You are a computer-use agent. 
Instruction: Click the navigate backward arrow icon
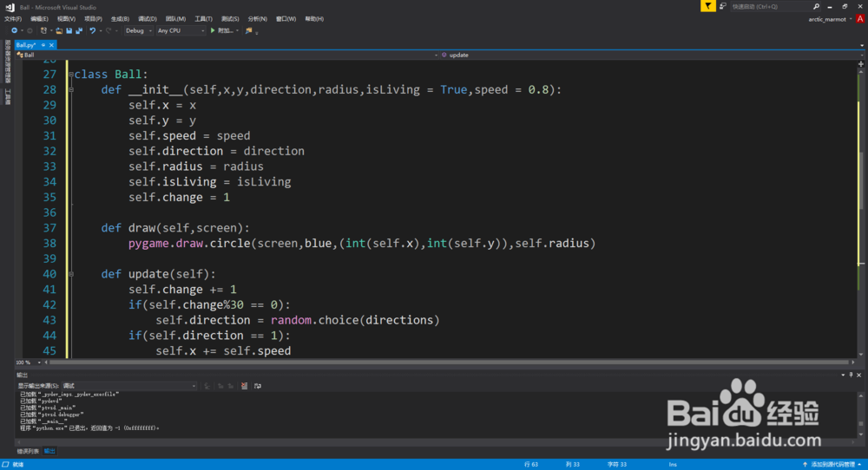pos(15,30)
